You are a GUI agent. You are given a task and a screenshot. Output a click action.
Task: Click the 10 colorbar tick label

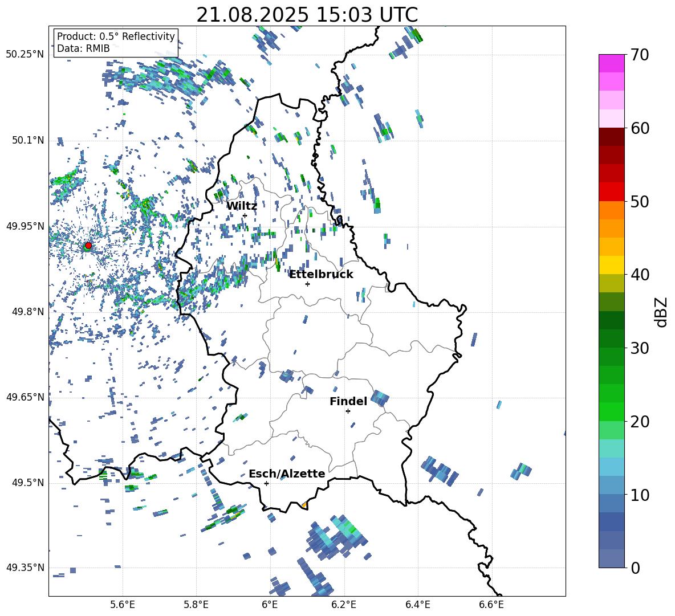640,495
